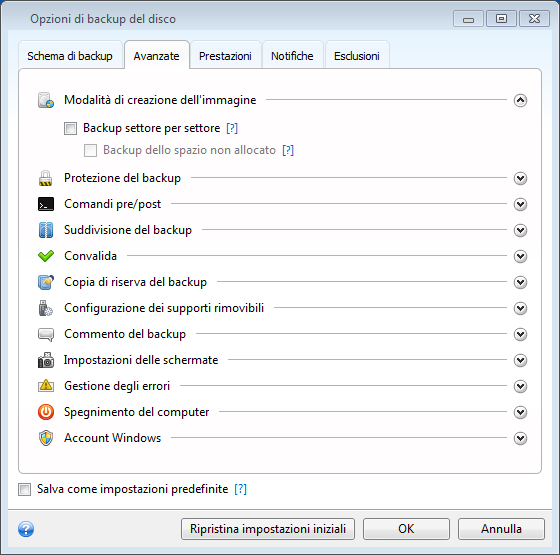Enable Backup settore per settore checkbox
This screenshot has height=555, width=560.
click(x=70, y=128)
